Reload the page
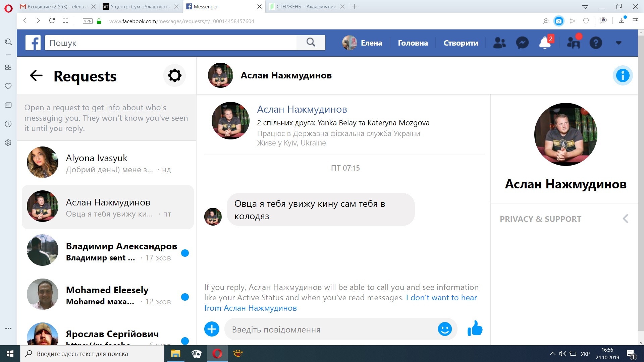The height and width of the screenshot is (362, 644). 52,21
